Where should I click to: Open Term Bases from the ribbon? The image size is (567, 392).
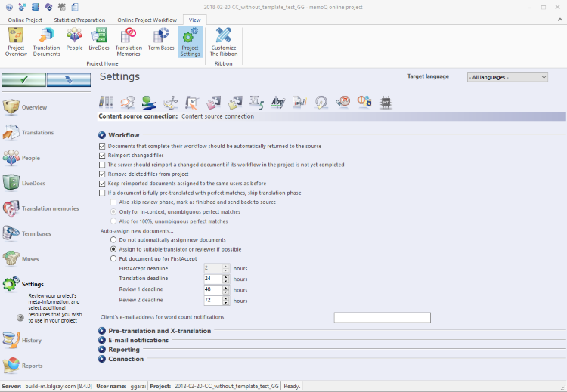coord(161,40)
